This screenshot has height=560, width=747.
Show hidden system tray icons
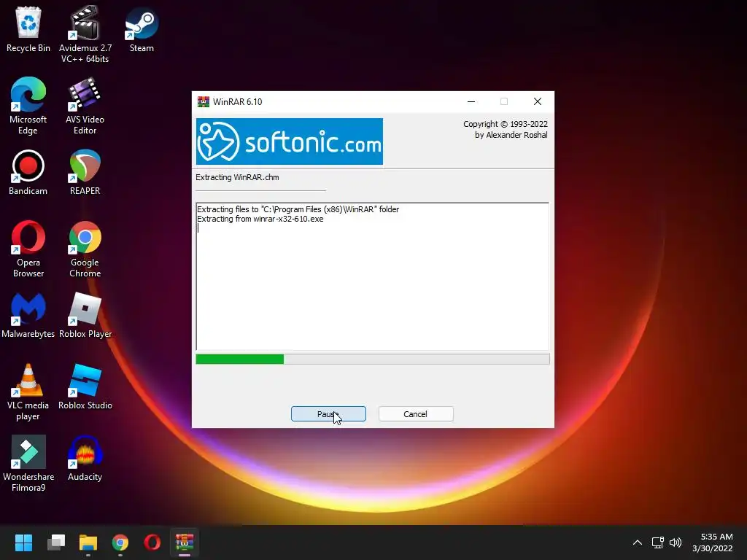(x=638, y=542)
